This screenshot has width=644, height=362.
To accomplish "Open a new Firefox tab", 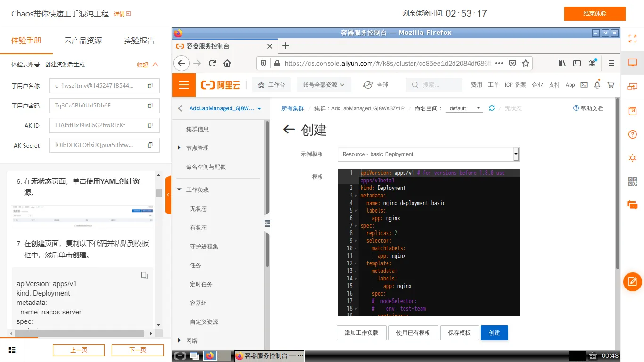I will click(285, 46).
